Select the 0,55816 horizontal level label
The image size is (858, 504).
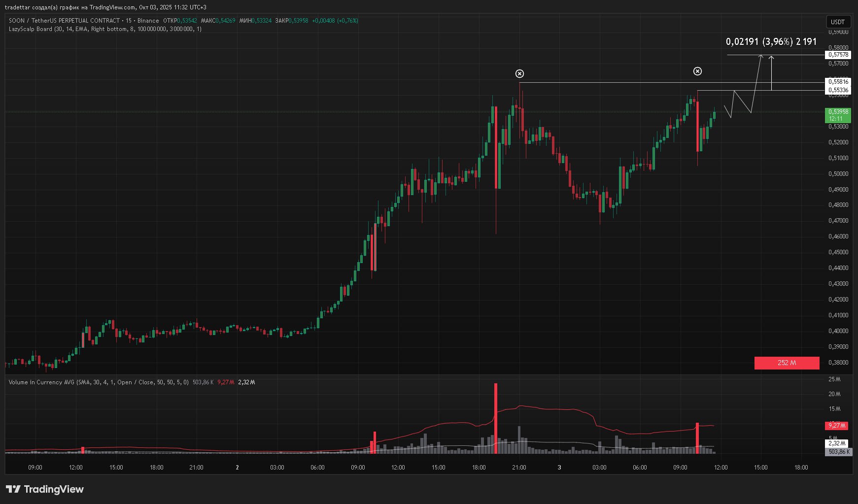tap(838, 82)
